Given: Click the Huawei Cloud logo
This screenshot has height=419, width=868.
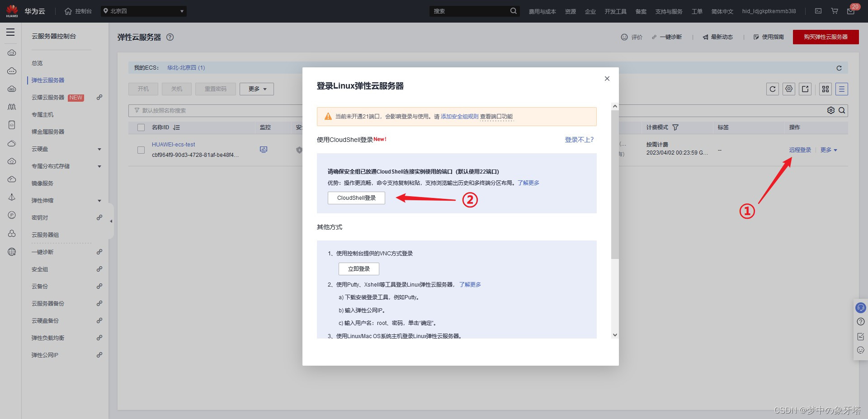Looking at the screenshot, I should tap(12, 11).
